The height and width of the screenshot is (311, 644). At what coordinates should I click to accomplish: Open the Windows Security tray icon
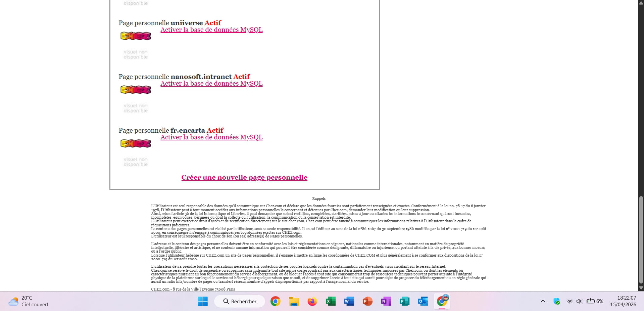[x=557, y=301]
